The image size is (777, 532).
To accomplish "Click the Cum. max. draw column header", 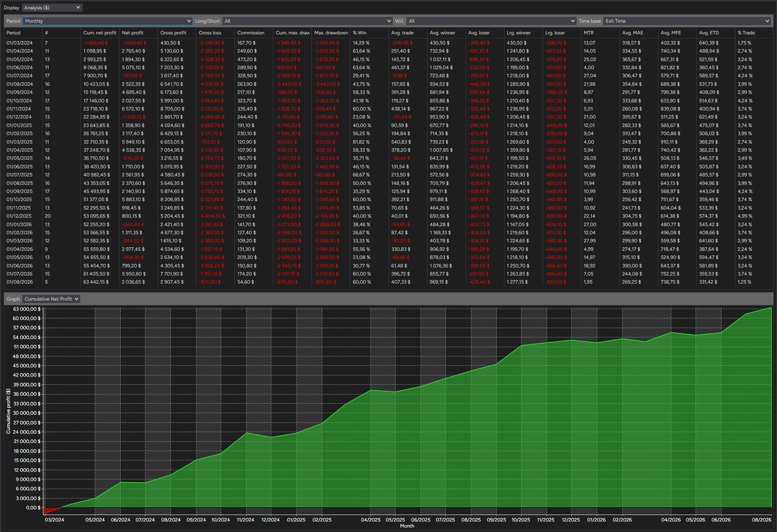I will (293, 33).
